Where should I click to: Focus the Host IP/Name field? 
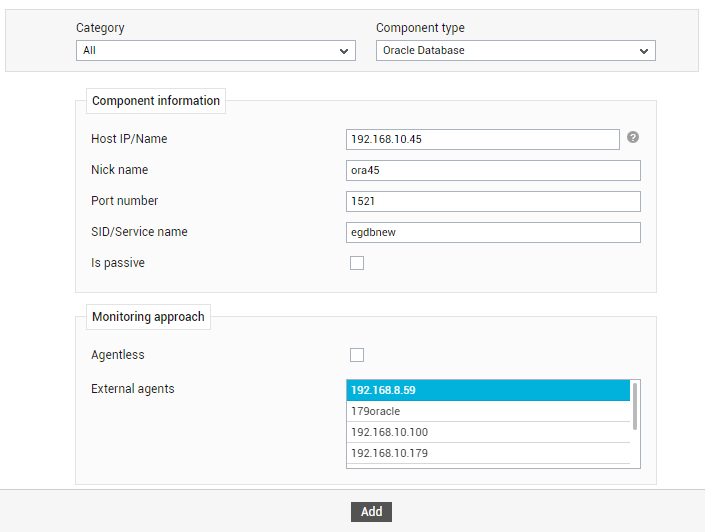coord(483,139)
